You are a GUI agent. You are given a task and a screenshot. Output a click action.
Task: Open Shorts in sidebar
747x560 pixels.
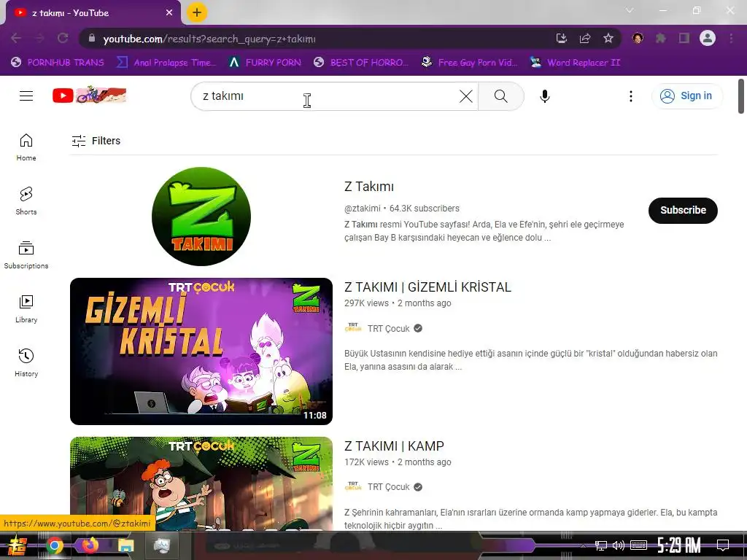pos(26,201)
